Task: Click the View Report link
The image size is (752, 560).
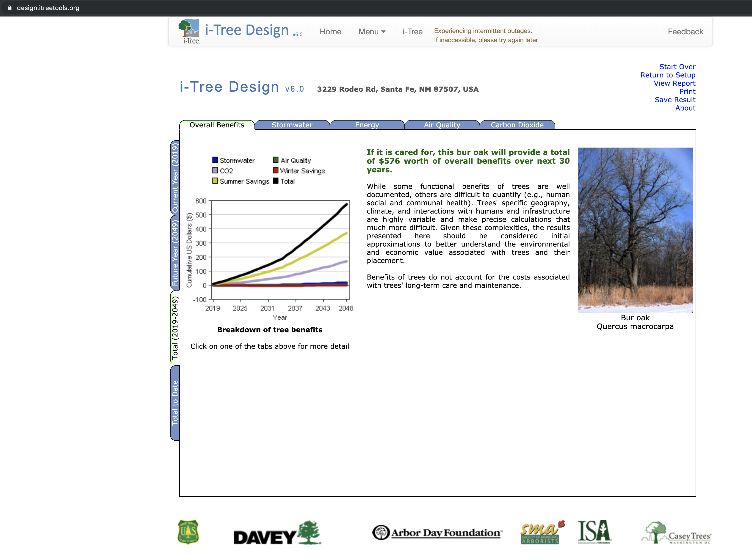Action: 674,83
